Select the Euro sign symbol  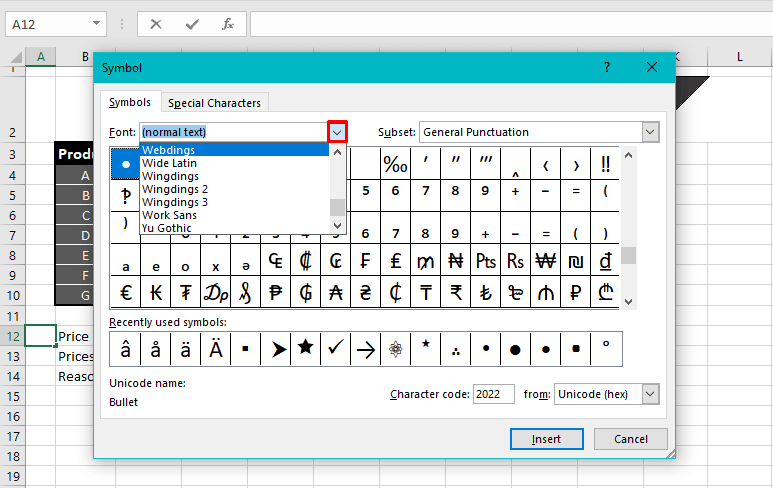coord(126,292)
